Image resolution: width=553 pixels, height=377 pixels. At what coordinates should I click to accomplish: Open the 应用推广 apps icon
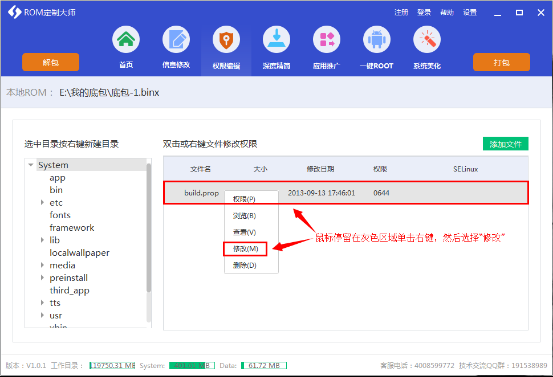tap(327, 39)
